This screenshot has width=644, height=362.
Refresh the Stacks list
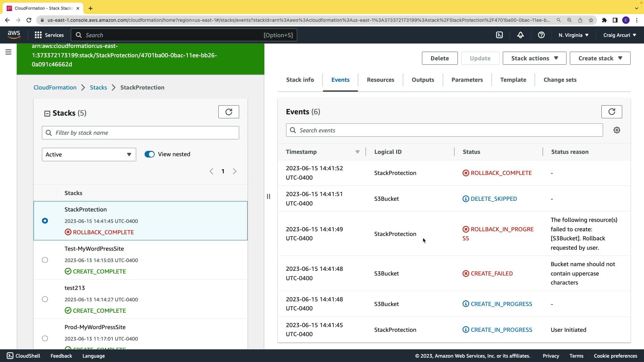228,112
